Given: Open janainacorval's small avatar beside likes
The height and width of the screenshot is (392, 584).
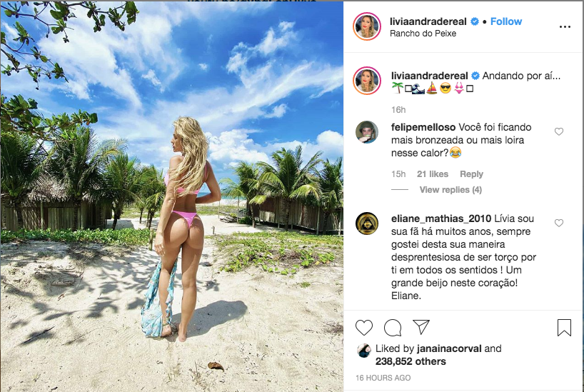Looking at the screenshot, I should 364,351.
